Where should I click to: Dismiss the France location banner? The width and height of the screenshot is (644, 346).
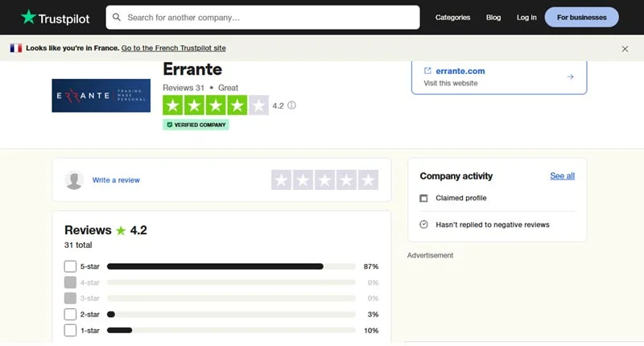(625, 49)
